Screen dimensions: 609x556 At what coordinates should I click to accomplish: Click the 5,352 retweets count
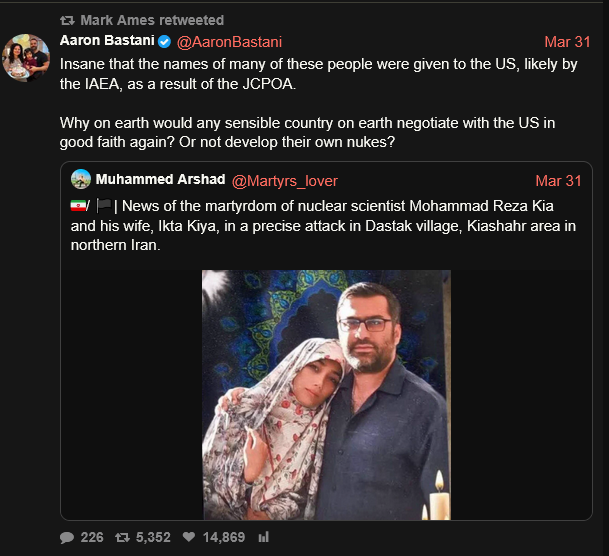tap(153, 537)
